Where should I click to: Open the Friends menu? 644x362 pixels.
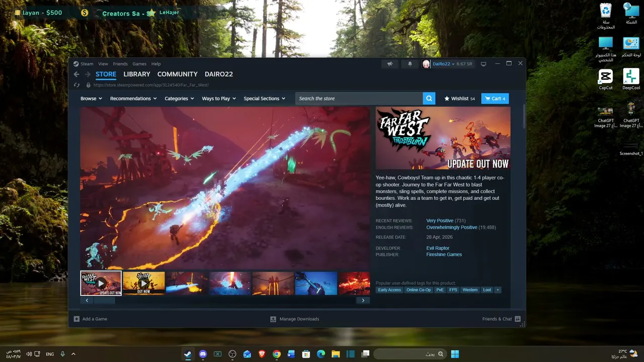coord(120,64)
